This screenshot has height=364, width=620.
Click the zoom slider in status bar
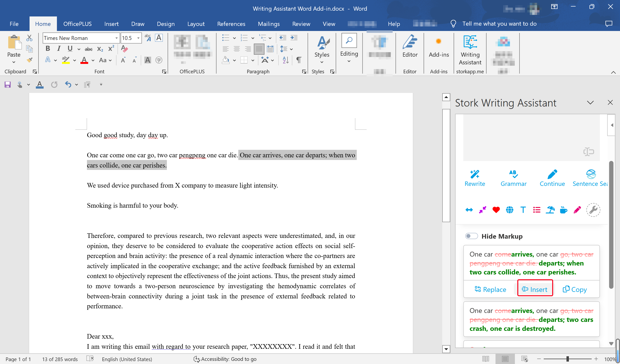567,359
